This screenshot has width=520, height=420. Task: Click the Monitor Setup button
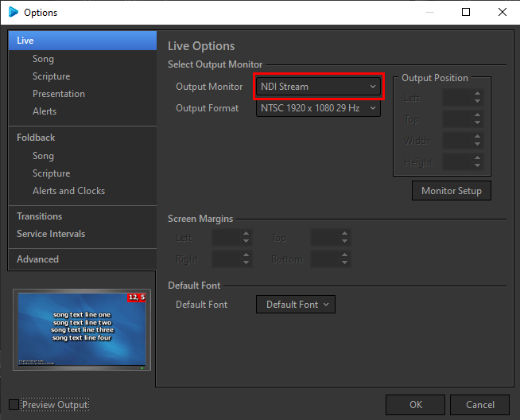pyautogui.click(x=452, y=191)
